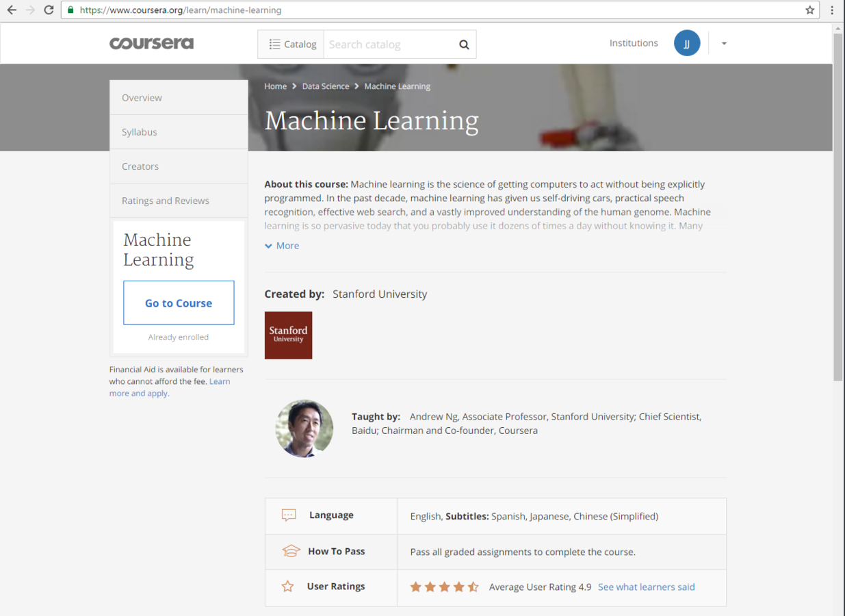Image resolution: width=845 pixels, height=616 pixels.
Task: Focus the Search catalog input field
Action: click(x=390, y=44)
